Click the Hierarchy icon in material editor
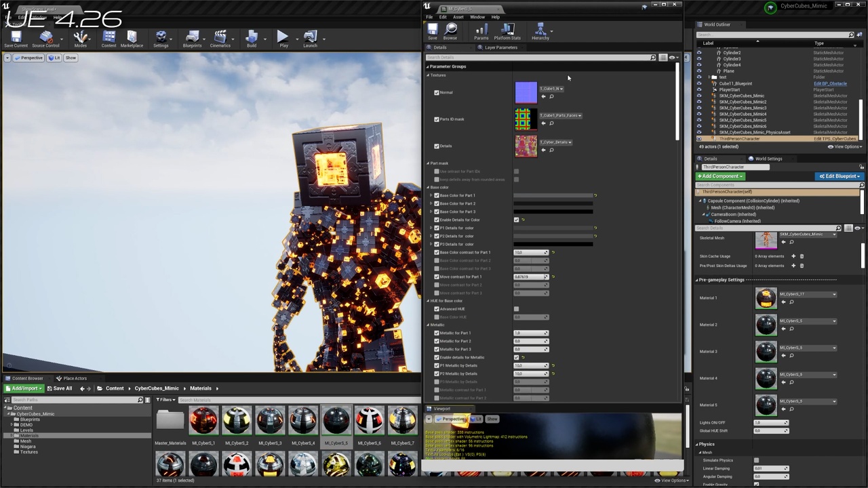This screenshot has height=488, width=868. click(x=540, y=32)
